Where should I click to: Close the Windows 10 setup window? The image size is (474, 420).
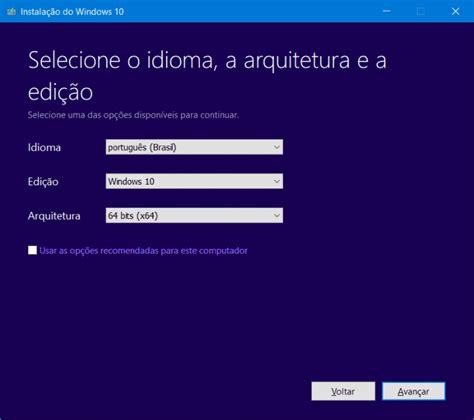pyautogui.click(x=455, y=11)
